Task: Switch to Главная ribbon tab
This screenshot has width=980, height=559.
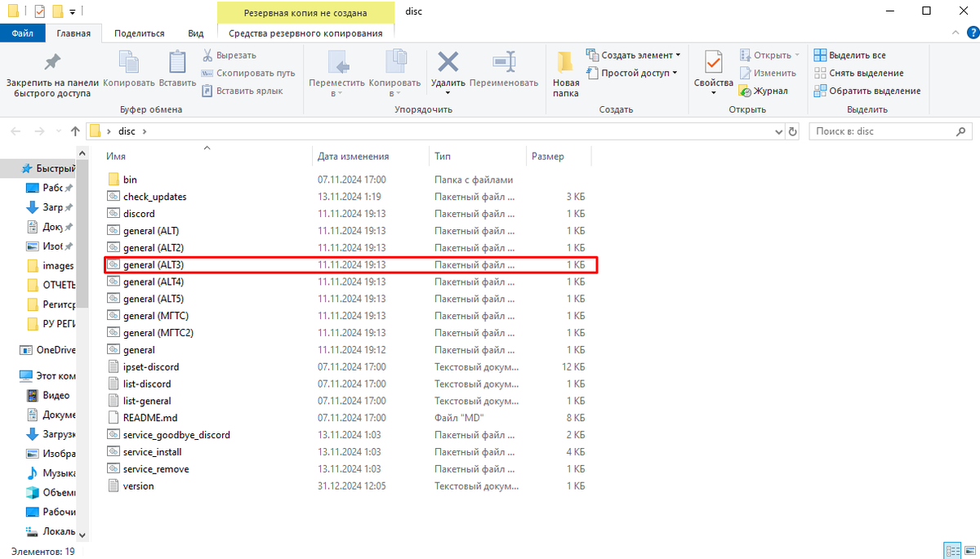Action: (73, 33)
